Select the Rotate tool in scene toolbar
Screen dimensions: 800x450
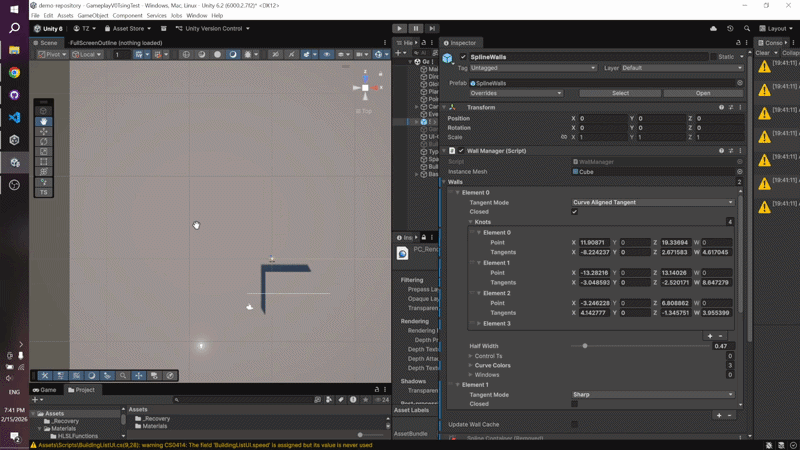44,141
